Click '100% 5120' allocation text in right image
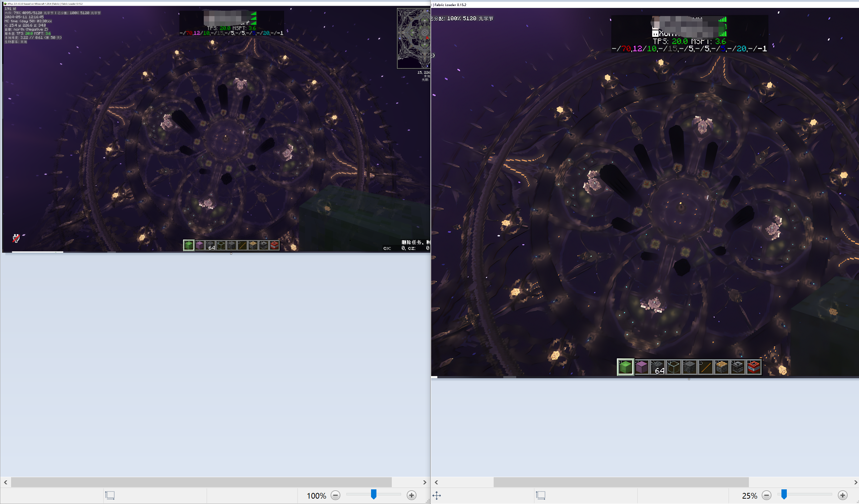This screenshot has width=859, height=504. 463,18
